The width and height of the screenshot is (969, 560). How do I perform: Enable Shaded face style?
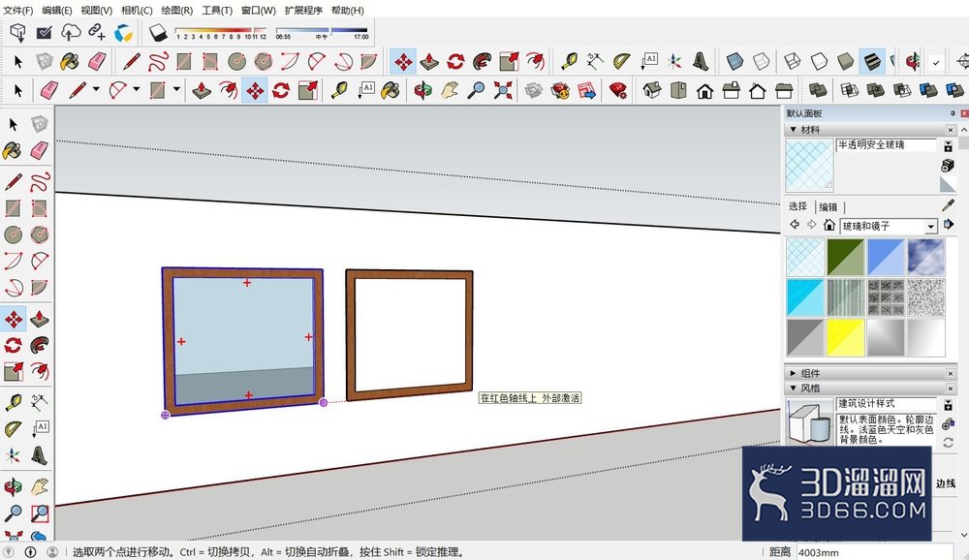pos(845,62)
